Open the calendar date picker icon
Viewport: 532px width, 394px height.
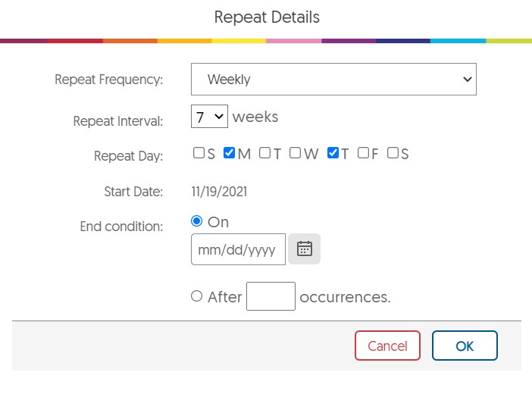coord(305,249)
